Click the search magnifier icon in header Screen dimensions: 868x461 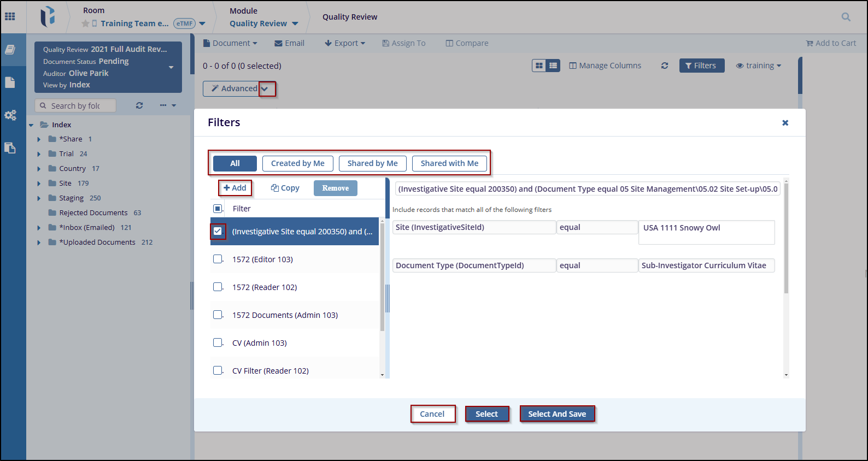[x=846, y=17]
